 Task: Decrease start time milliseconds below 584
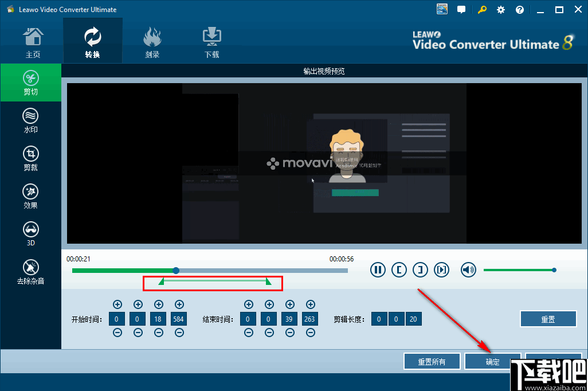(179, 333)
